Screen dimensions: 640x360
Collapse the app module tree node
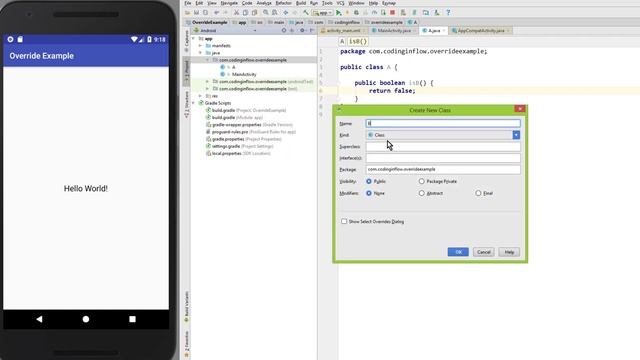coord(193,38)
